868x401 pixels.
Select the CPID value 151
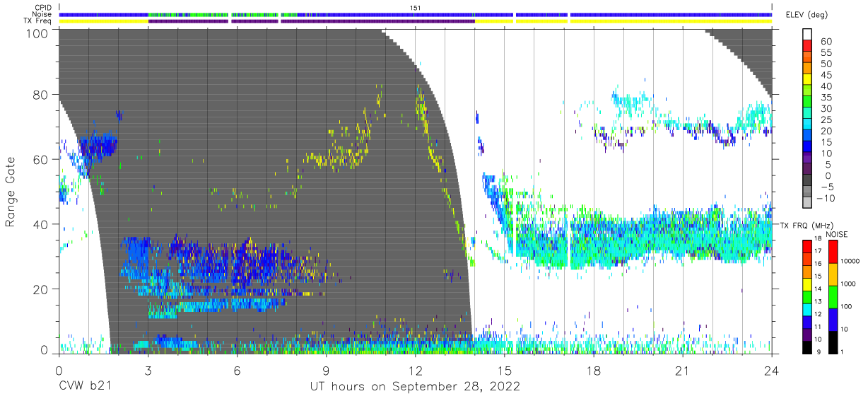point(415,7)
